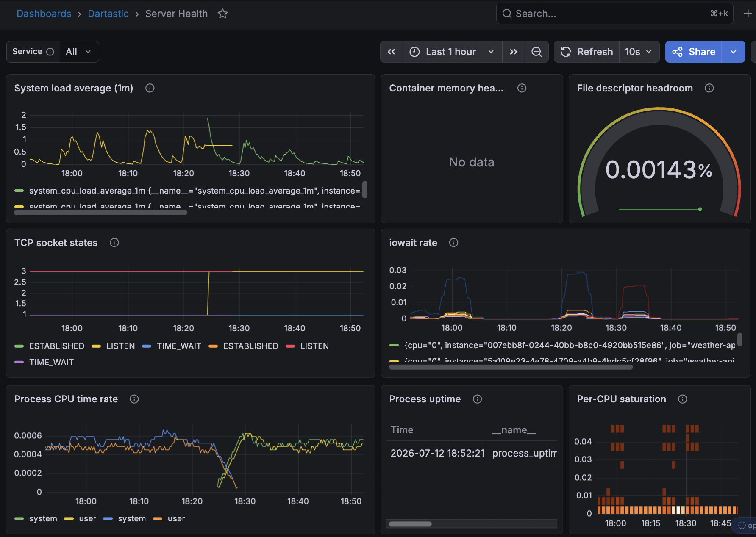Click the Share button
Screen dimensions: 756x537
click(x=693, y=52)
